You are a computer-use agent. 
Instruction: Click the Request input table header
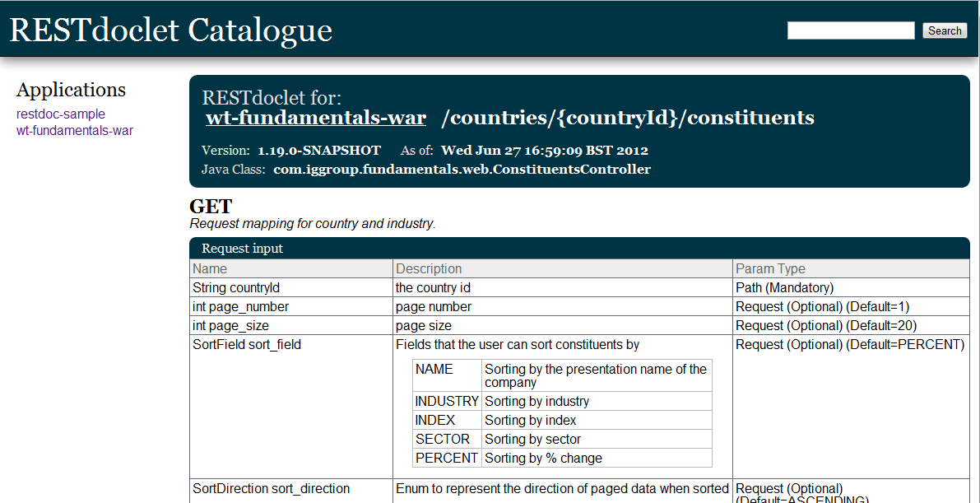tap(242, 249)
